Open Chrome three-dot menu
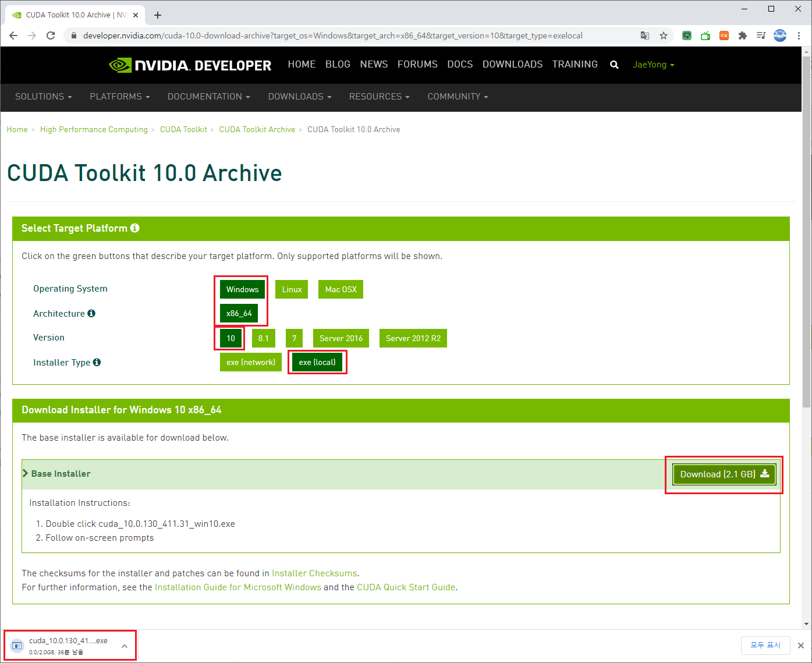 click(799, 36)
